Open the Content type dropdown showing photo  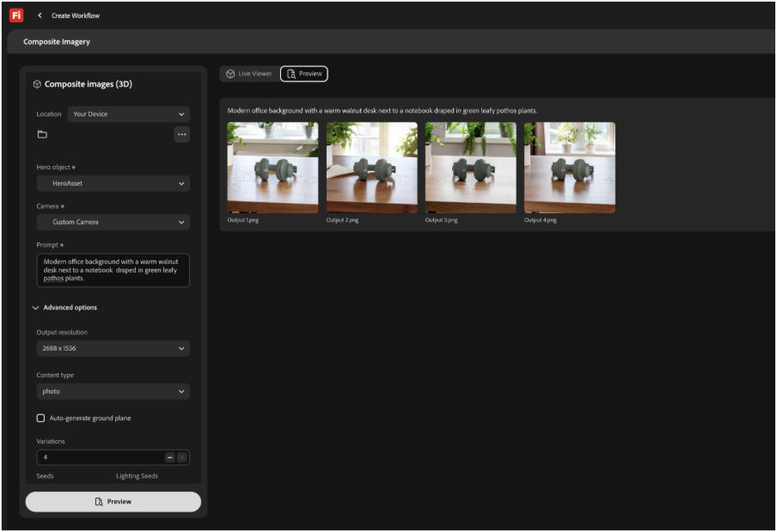click(x=113, y=391)
